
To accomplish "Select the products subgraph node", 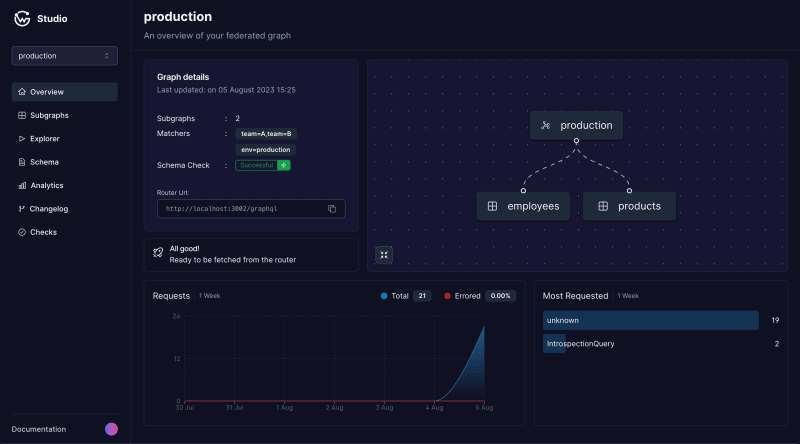I will 629,206.
